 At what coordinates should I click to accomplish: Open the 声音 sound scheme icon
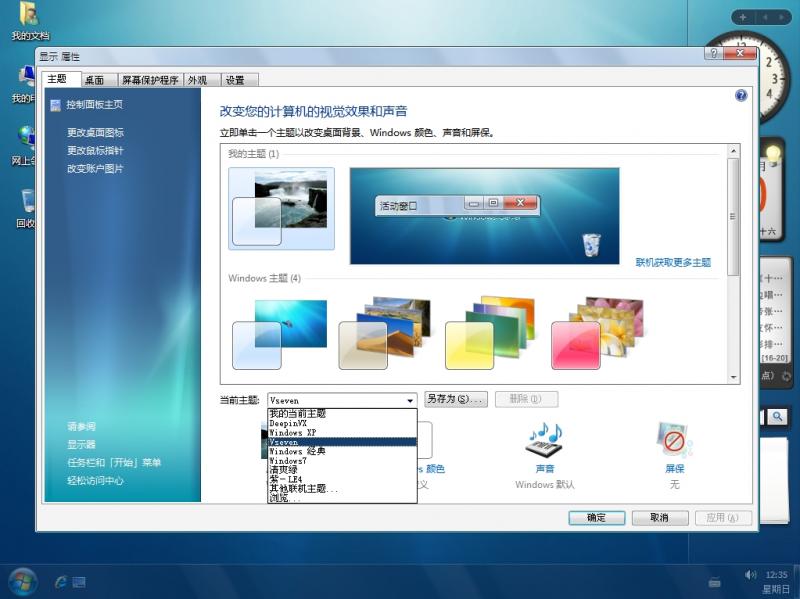[544, 441]
